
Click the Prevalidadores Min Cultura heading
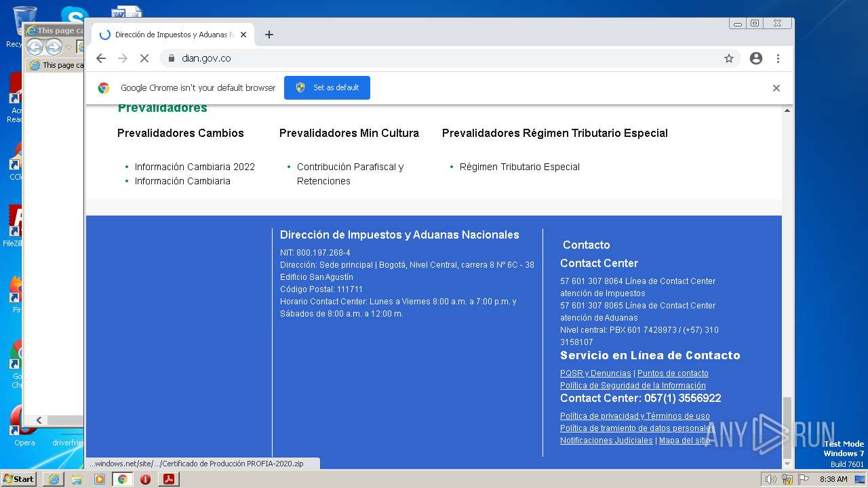tap(349, 133)
